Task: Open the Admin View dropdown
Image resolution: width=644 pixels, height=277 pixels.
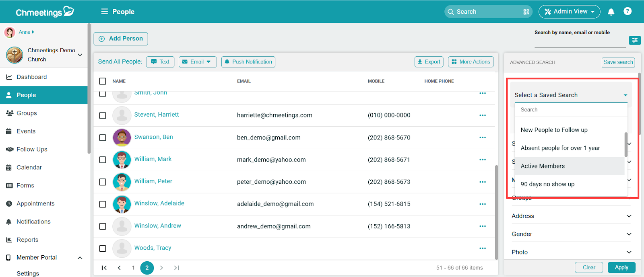Action: click(x=569, y=12)
